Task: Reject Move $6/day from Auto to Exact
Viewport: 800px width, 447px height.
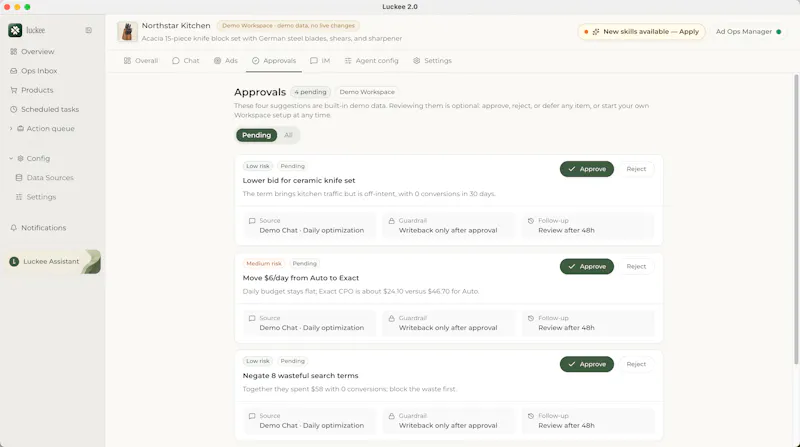Action: [636, 266]
